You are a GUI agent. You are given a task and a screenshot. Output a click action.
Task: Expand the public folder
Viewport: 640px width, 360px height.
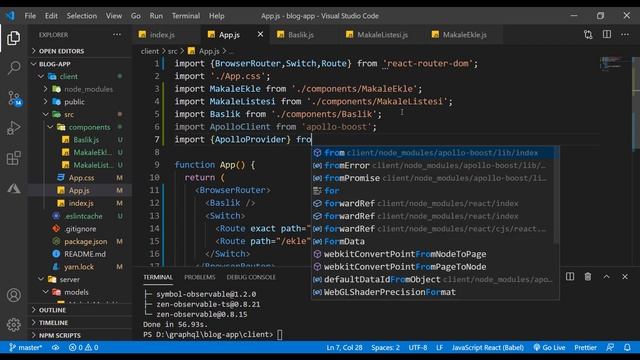(x=80, y=102)
